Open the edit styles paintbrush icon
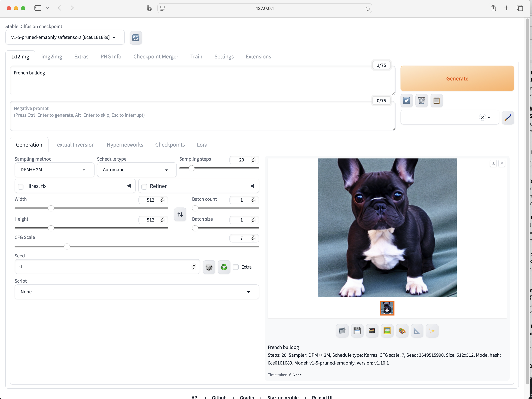532x399 pixels. [508, 117]
